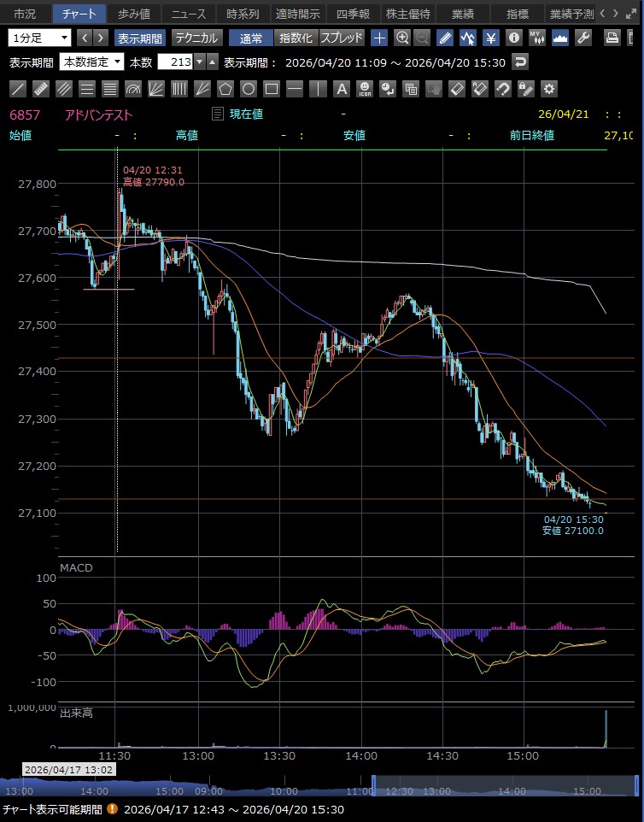Toggle the crosshair cursor button
This screenshot has width=644, height=822.
click(x=379, y=38)
